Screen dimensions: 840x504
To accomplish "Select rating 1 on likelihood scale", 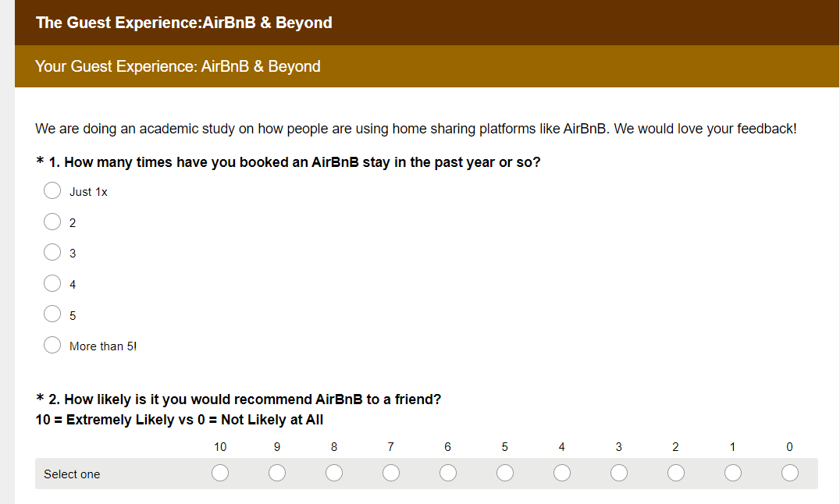I will click(x=733, y=474).
